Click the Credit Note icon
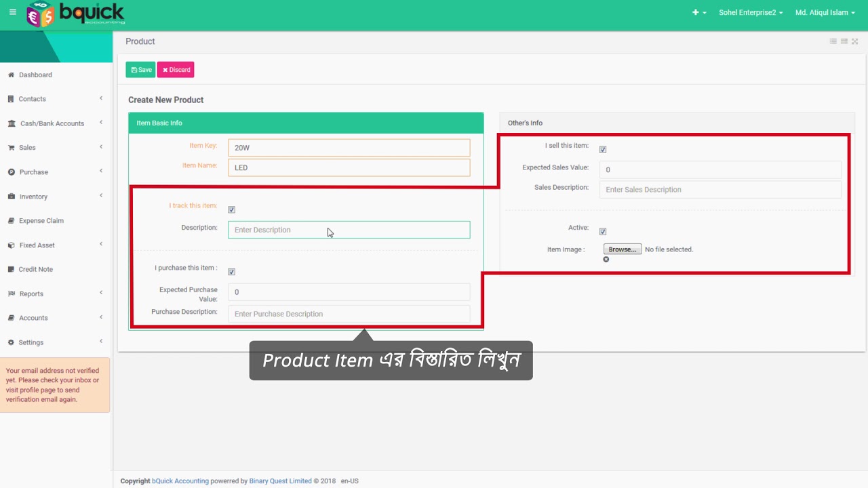Screen dimensions: 868x488 pos(11,269)
